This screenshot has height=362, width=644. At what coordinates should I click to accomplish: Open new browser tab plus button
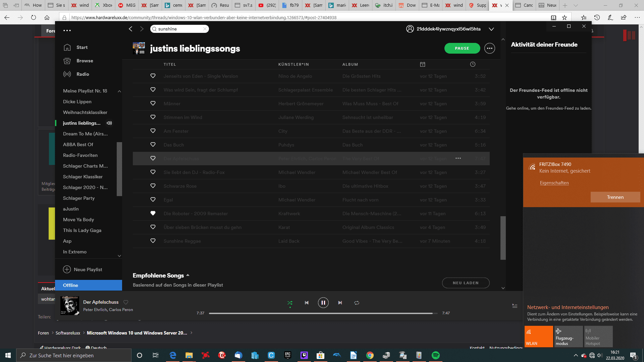click(x=565, y=5)
